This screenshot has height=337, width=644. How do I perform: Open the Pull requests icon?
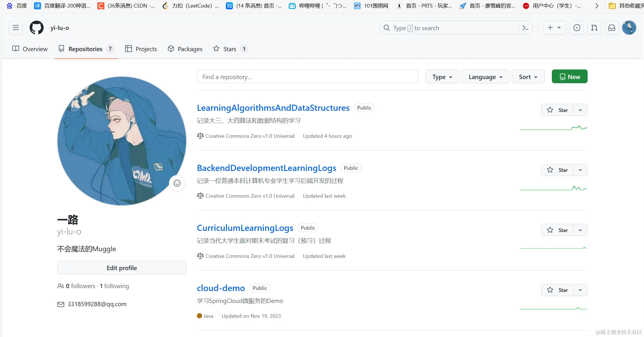pos(594,28)
